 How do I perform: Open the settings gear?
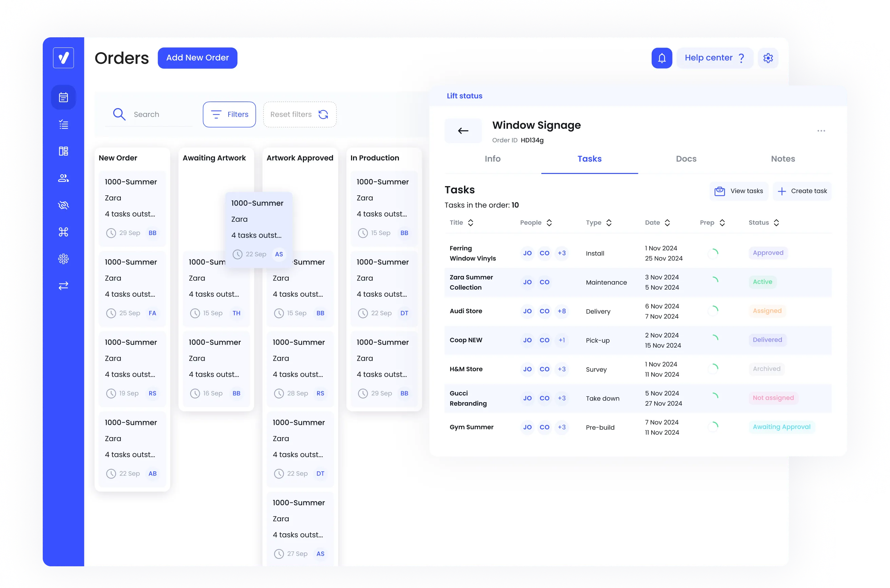click(x=768, y=58)
